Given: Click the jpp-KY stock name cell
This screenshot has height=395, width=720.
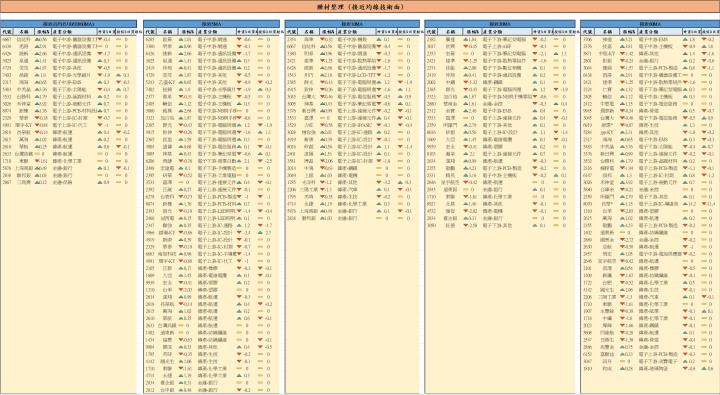Looking at the screenshot, I should (607, 132).
